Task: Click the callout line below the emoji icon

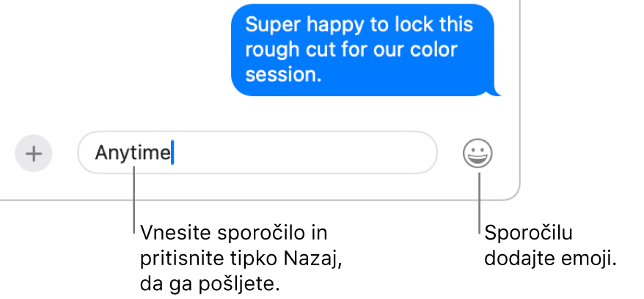Action: pos(479,203)
